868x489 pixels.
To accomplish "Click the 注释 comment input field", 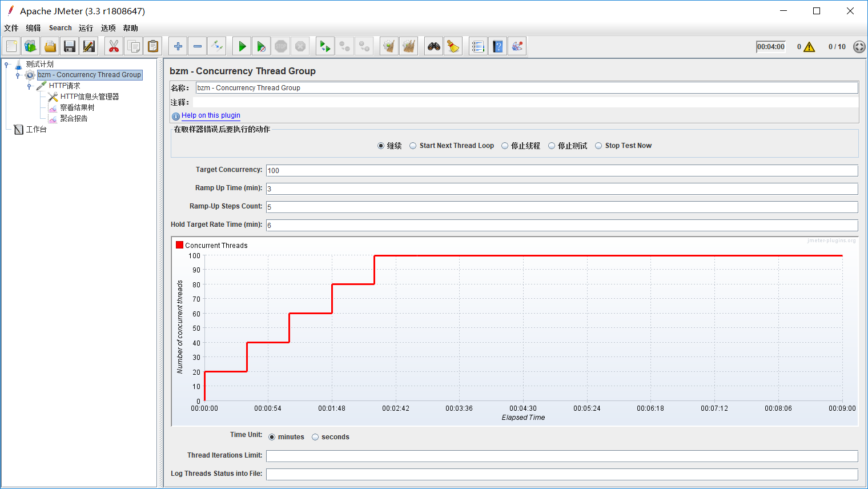I will (x=525, y=102).
